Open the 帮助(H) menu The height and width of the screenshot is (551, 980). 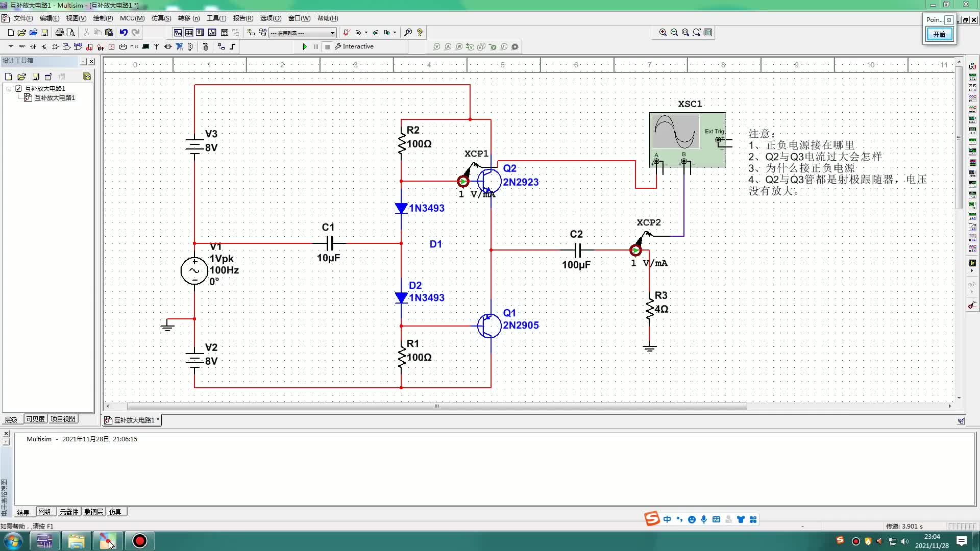pos(328,18)
